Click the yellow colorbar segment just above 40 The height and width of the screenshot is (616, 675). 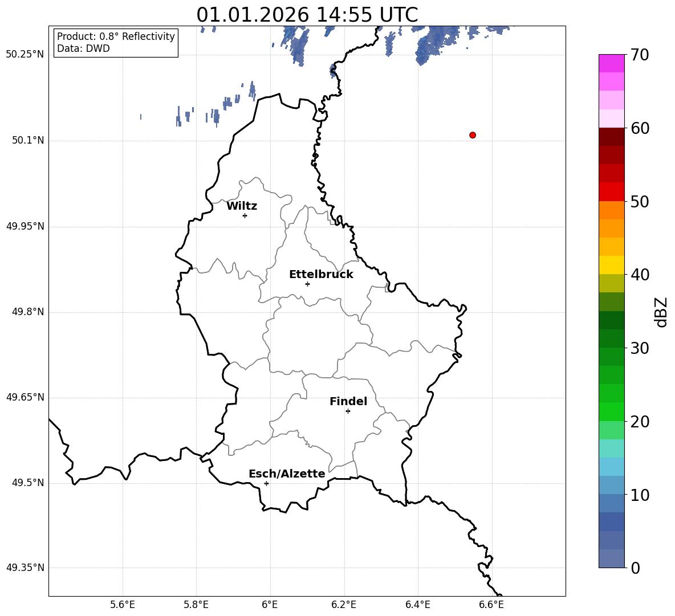tap(611, 265)
